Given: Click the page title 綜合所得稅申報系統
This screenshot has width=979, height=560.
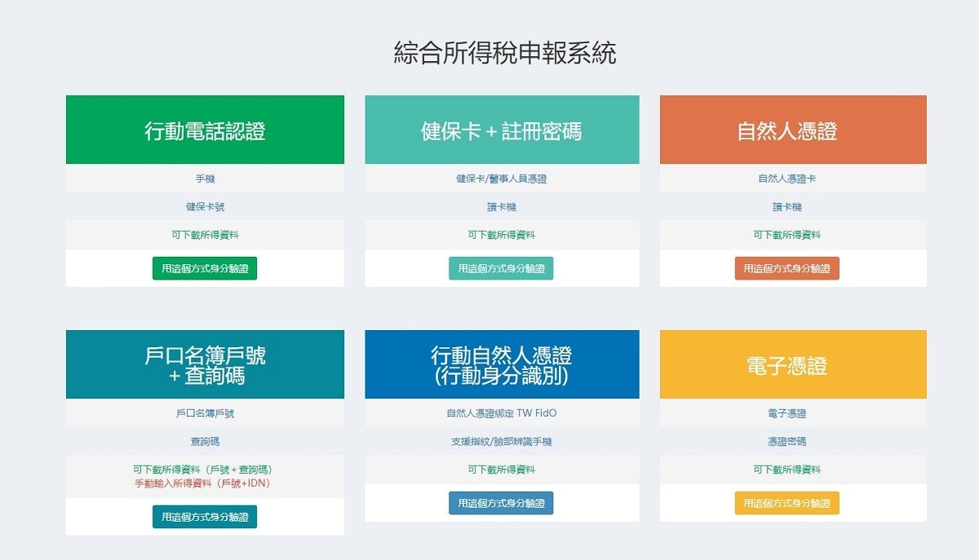Looking at the screenshot, I should point(505,53).
